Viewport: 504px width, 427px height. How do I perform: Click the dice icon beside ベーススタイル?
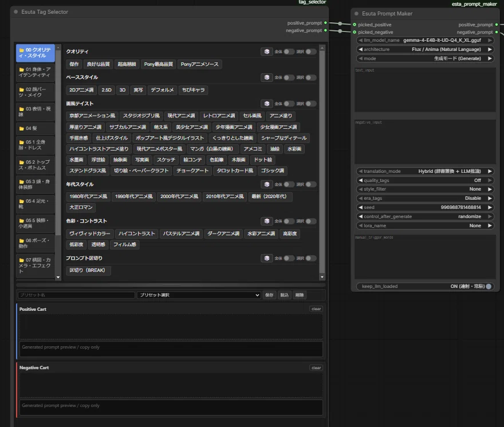tap(266, 77)
